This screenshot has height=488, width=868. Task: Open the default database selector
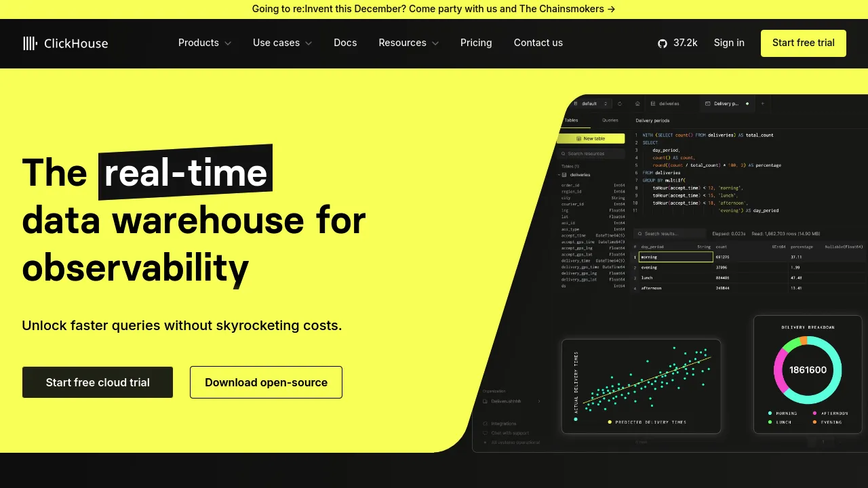[591, 104]
